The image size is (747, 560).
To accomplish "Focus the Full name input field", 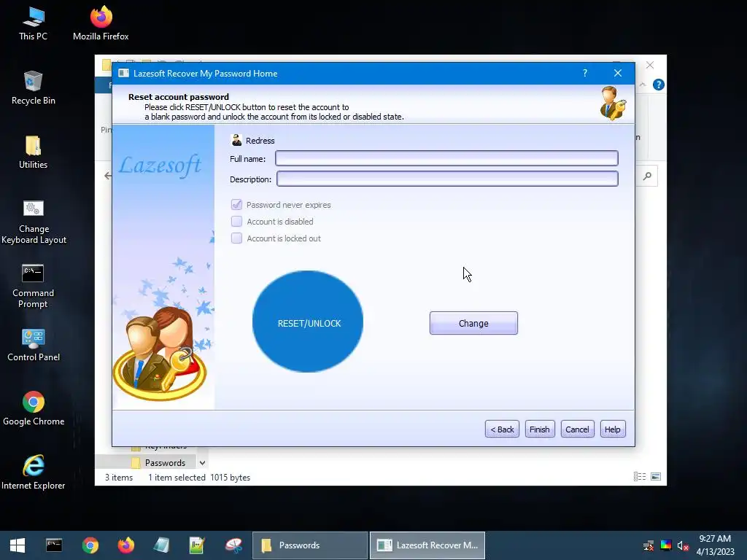I will coord(447,158).
